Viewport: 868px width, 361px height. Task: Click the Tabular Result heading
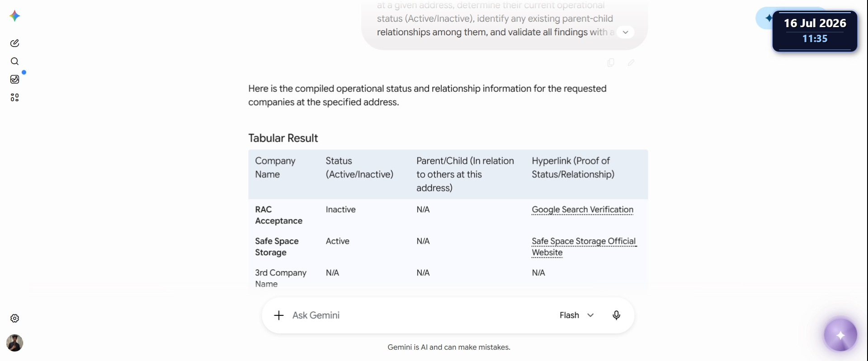pyautogui.click(x=283, y=138)
